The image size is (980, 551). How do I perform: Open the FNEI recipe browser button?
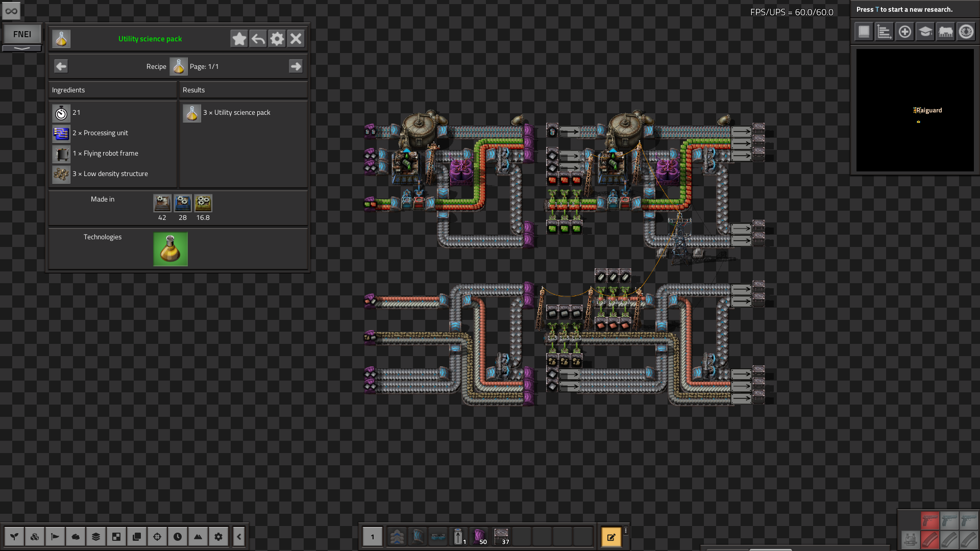[x=22, y=34]
